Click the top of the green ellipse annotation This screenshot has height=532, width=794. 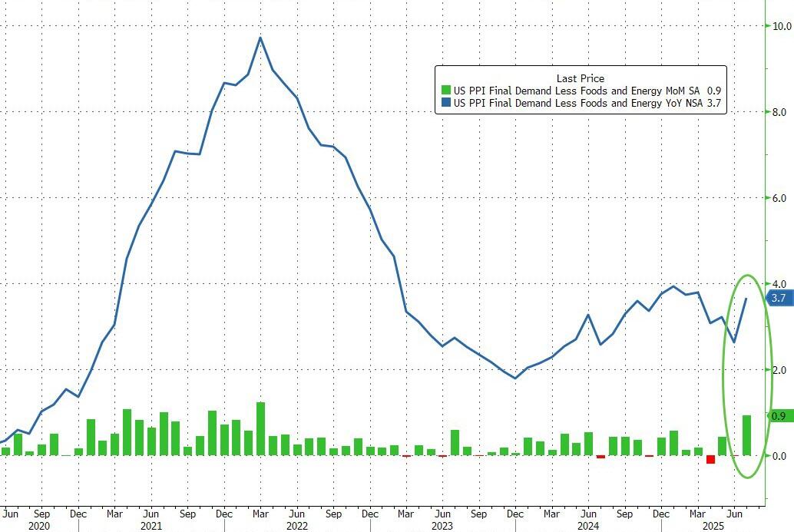(x=746, y=275)
